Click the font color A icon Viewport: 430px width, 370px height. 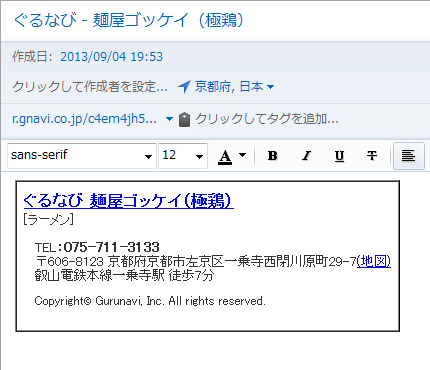[225, 156]
